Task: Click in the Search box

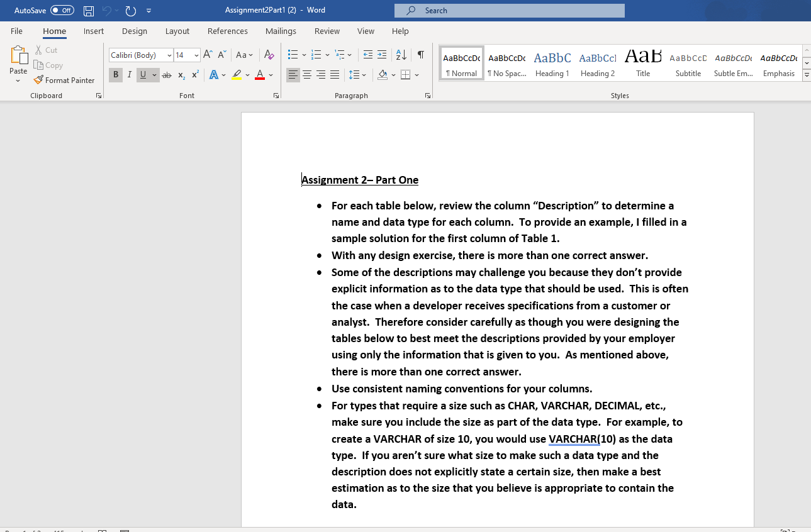Action: [510, 11]
